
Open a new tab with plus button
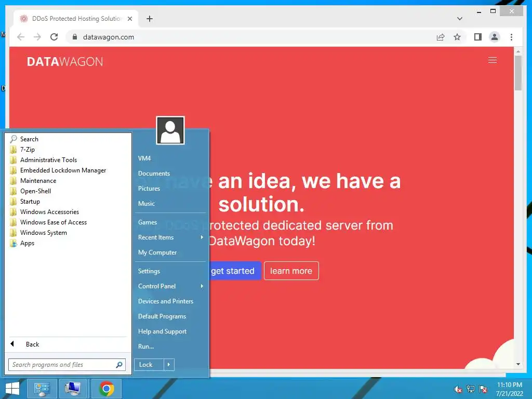click(149, 19)
